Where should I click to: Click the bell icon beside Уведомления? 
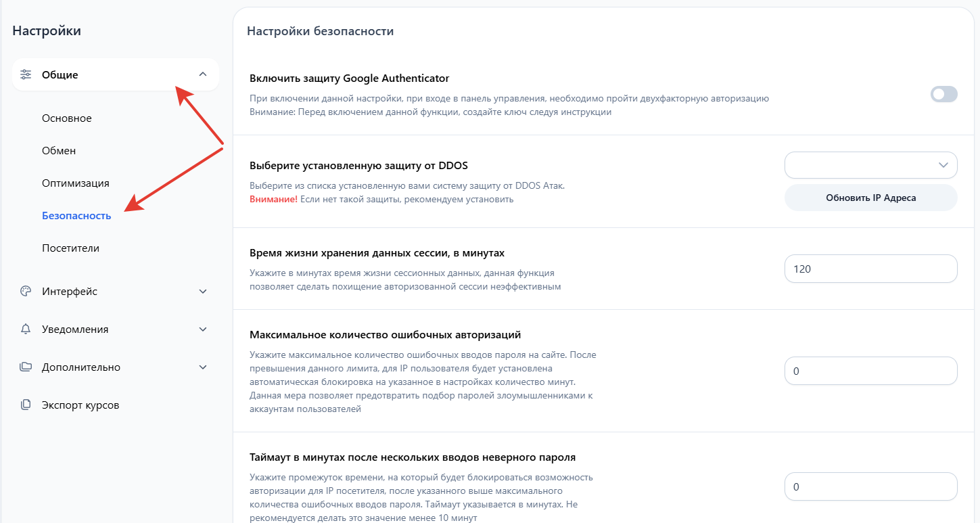[x=26, y=329]
